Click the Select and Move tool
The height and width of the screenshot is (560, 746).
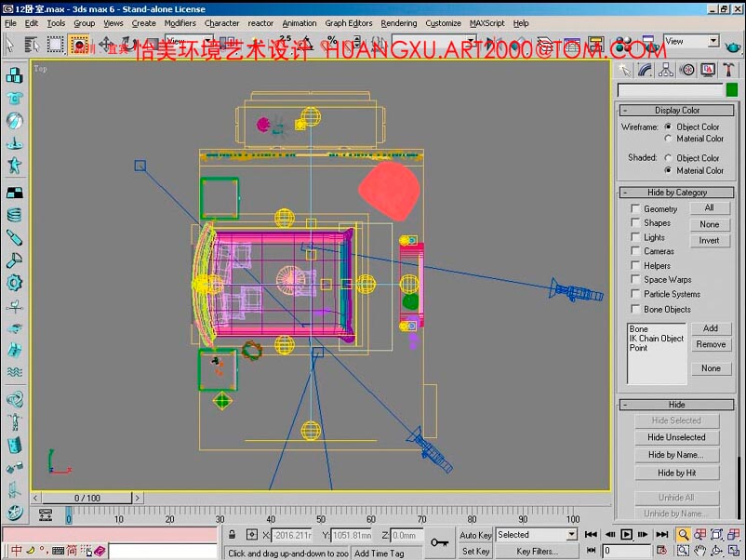click(106, 45)
